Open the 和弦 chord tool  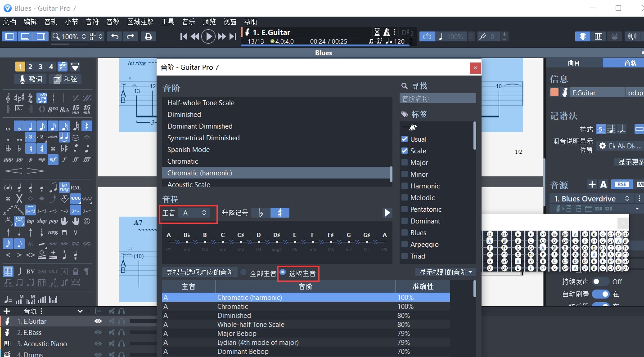[65, 79]
